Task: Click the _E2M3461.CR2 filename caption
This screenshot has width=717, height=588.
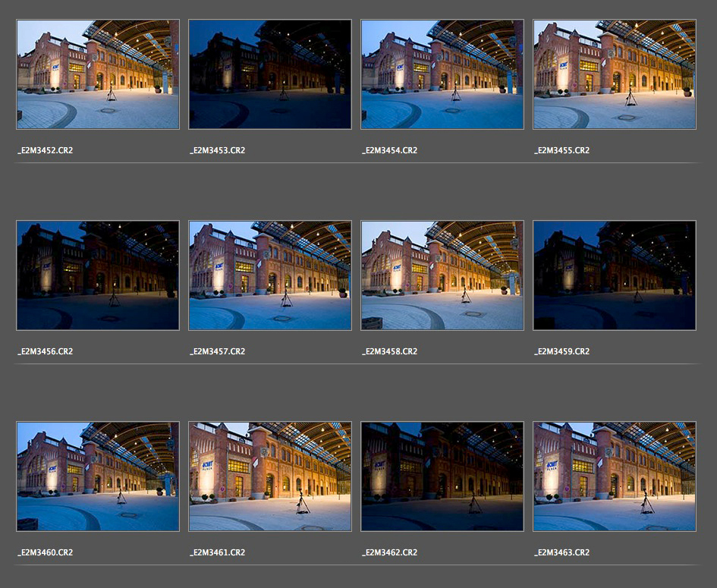Action: (x=218, y=552)
